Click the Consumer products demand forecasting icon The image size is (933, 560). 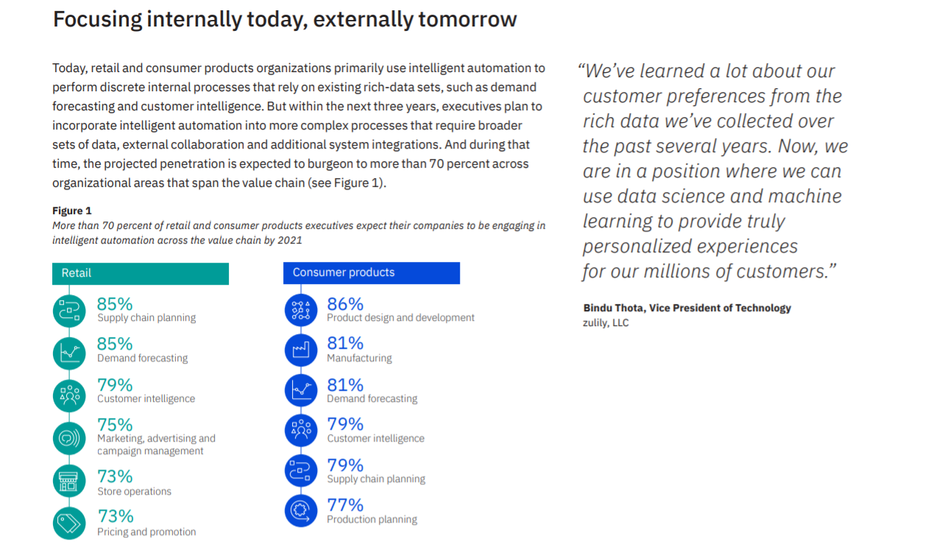coord(301,391)
